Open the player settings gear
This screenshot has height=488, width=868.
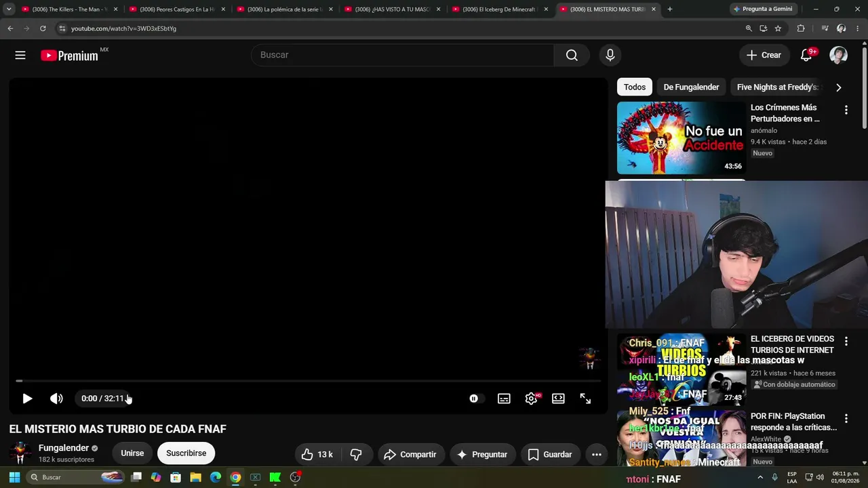(532, 399)
